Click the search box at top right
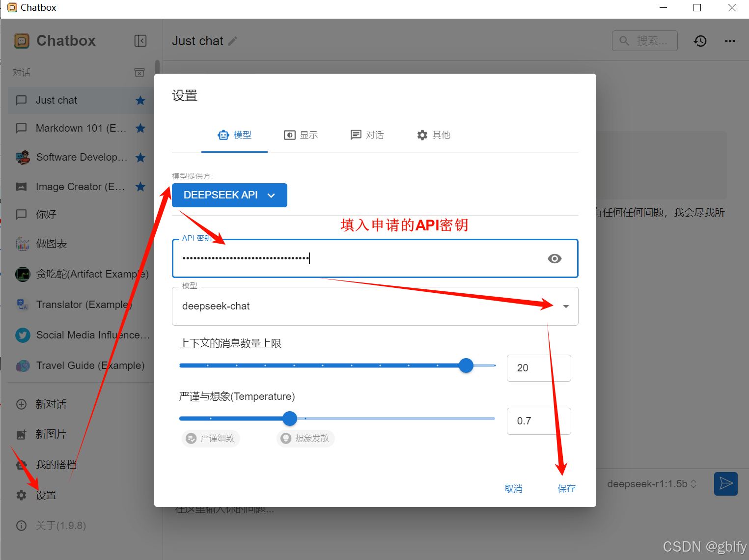Image resolution: width=749 pixels, height=560 pixels. [644, 41]
